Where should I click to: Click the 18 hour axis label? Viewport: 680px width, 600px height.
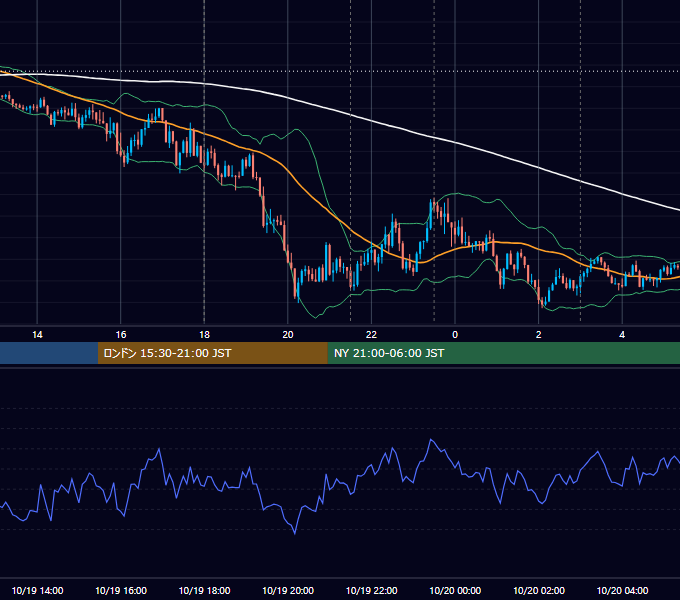tap(204, 335)
